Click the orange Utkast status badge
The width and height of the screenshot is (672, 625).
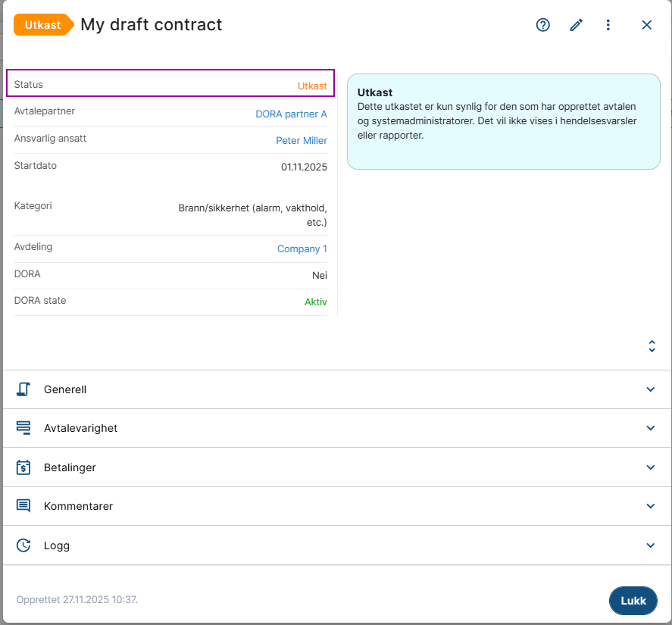click(x=43, y=25)
